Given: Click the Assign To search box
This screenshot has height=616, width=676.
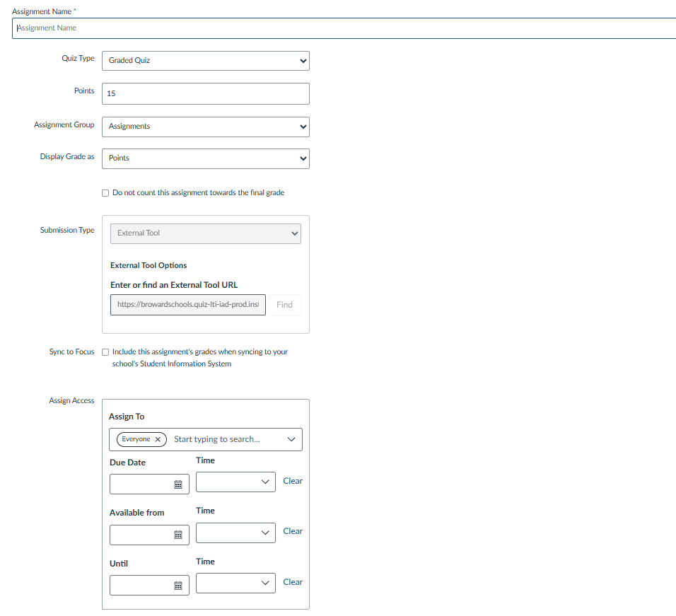Looking at the screenshot, I should click(x=225, y=439).
